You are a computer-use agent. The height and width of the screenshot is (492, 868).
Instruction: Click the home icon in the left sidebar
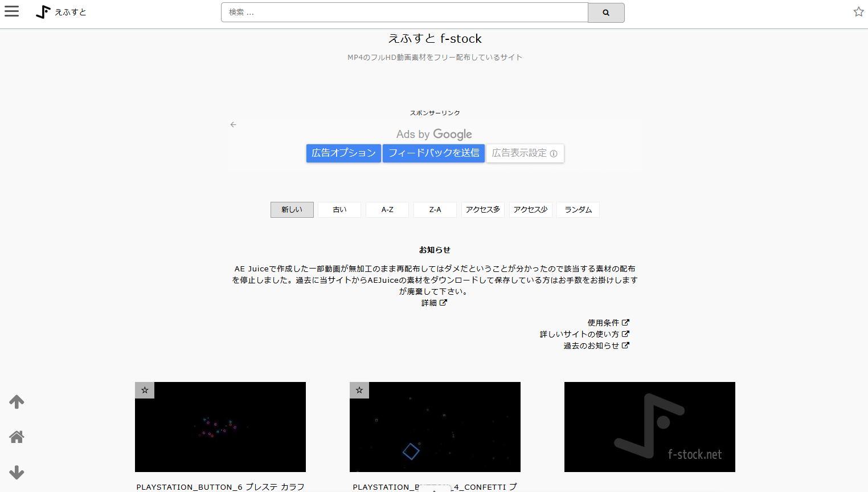click(x=17, y=437)
